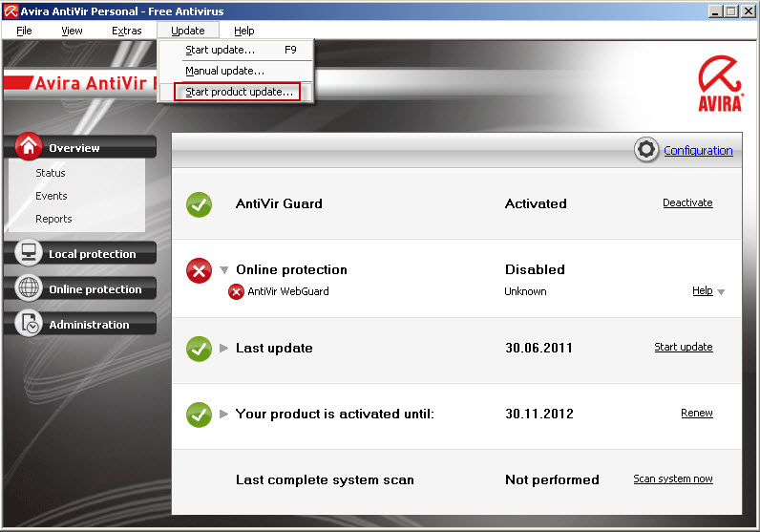Click the Disabled status text
The height and width of the screenshot is (532, 760).
pyautogui.click(x=535, y=269)
